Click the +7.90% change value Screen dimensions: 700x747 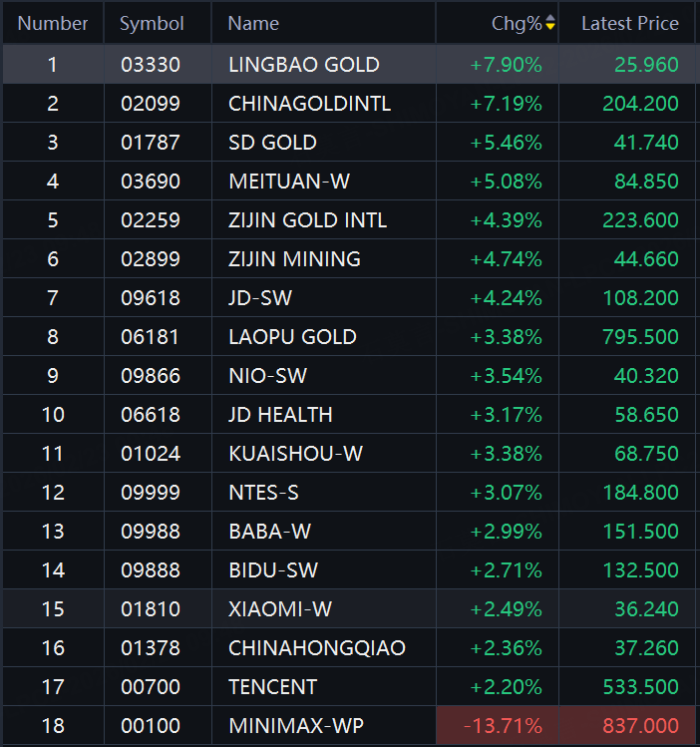(506, 64)
